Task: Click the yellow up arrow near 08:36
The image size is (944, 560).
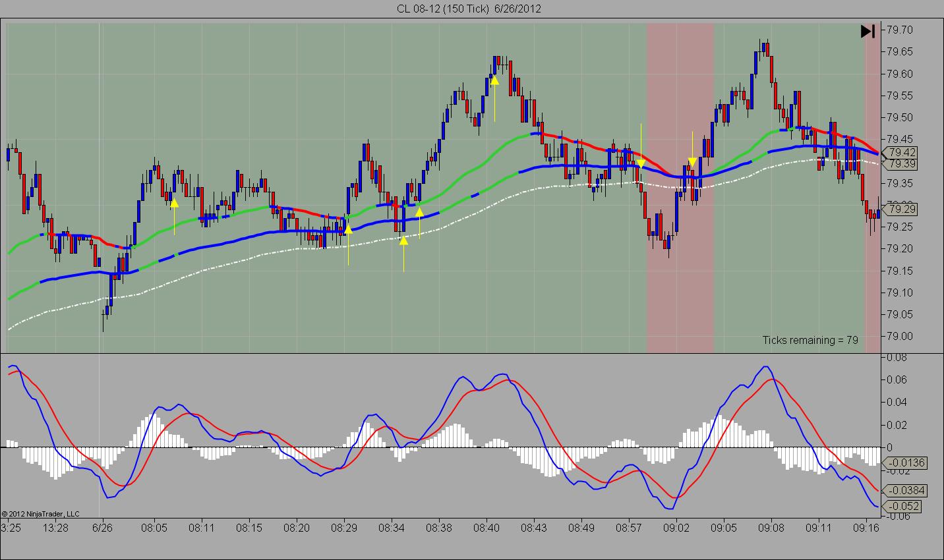Action: 419,211
